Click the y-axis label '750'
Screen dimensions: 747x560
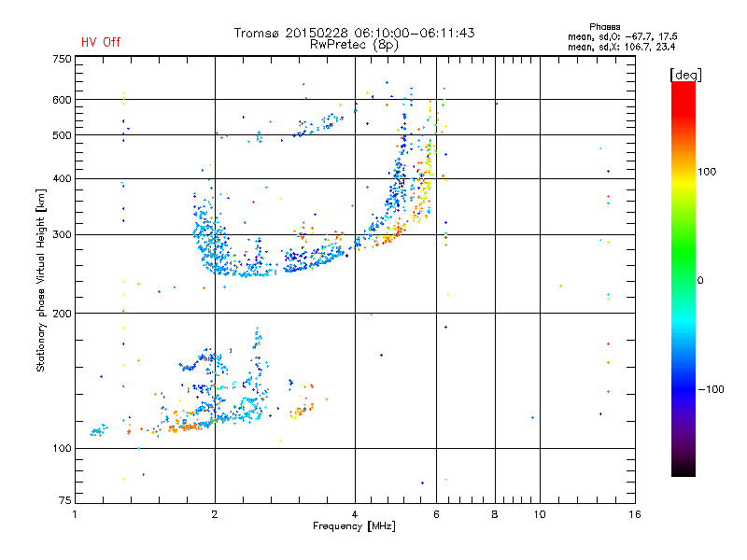(62, 59)
